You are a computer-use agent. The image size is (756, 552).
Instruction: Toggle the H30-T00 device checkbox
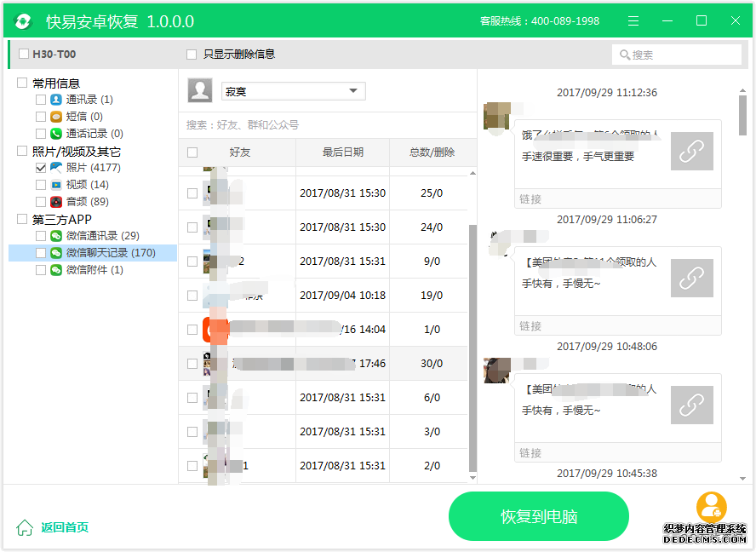(x=23, y=54)
